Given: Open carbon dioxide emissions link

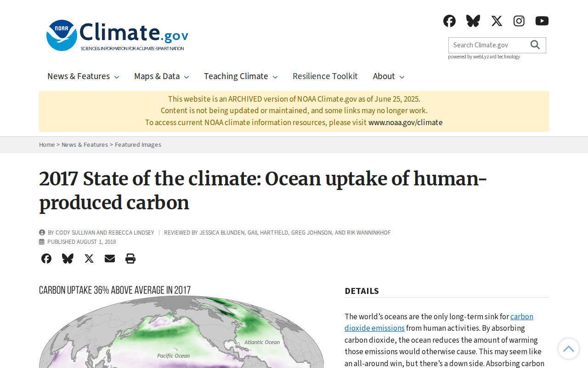Looking at the screenshot, I should (439, 322).
